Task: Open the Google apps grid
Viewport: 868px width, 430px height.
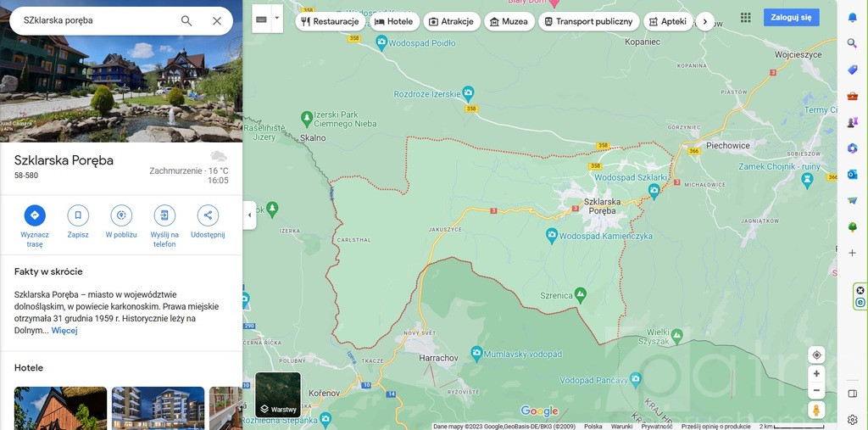Action: pos(746,17)
